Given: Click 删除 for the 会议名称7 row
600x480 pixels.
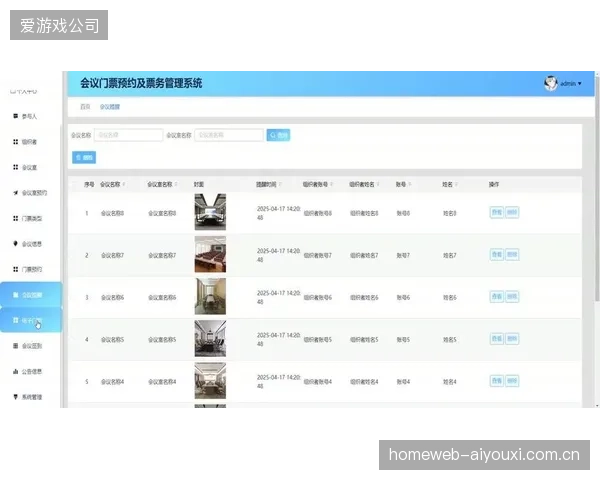Looking at the screenshot, I should click(512, 255).
